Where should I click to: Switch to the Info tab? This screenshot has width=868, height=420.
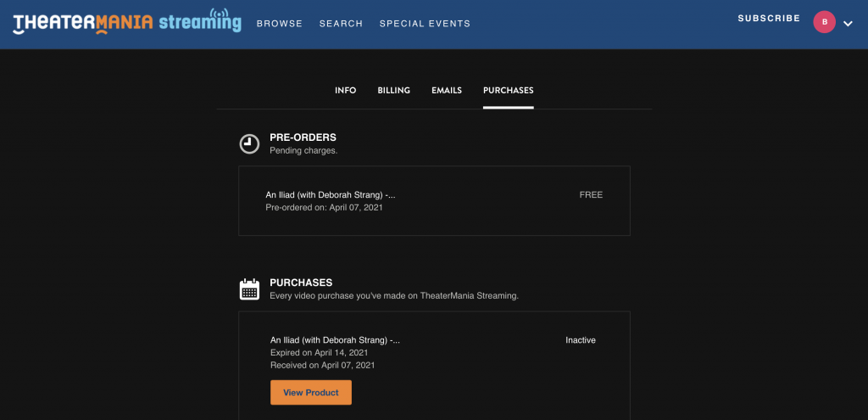coord(345,91)
